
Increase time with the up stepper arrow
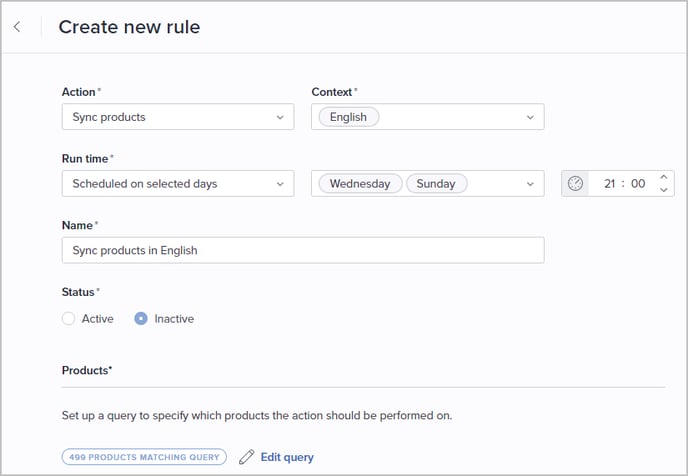[x=663, y=177]
